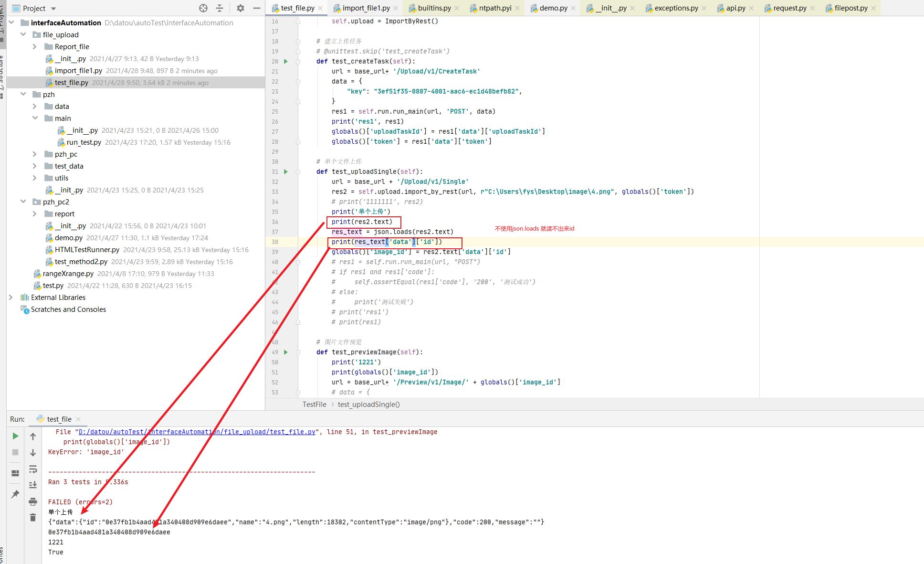Click Scroll-from-source target icon in Project toolbar

[203, 8]
